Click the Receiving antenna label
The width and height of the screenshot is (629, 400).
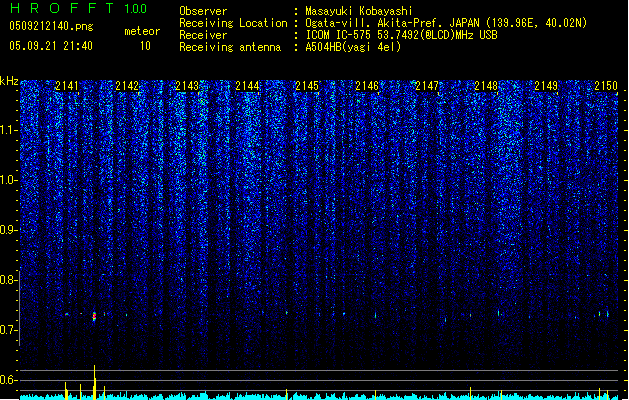coord(230,47)
